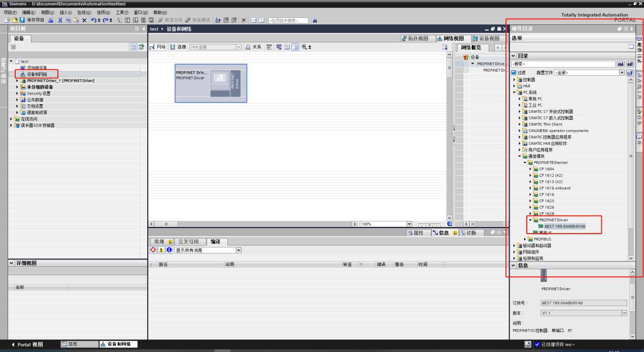644x352 pixels.
Task: Open the 视图 menu
Action: (48, 12)
